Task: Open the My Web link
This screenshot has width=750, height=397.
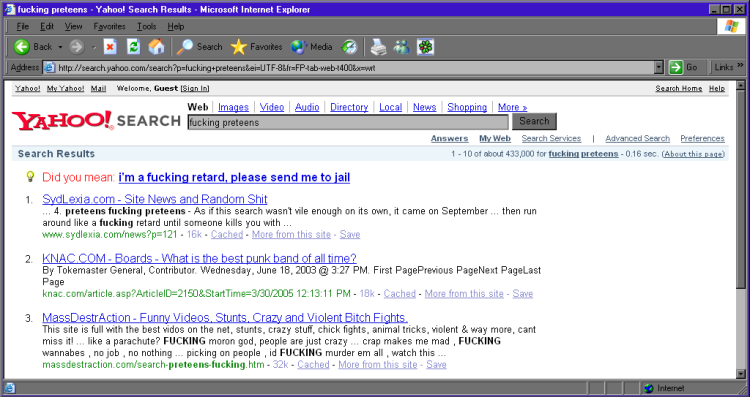Action: [x=495, y=138]
